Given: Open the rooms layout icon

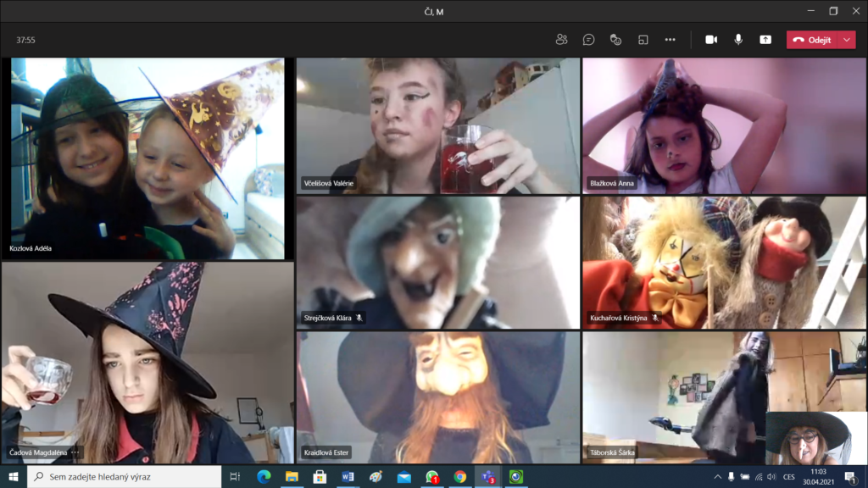Looking at the screenshot, I should click(x=643, y=40).
